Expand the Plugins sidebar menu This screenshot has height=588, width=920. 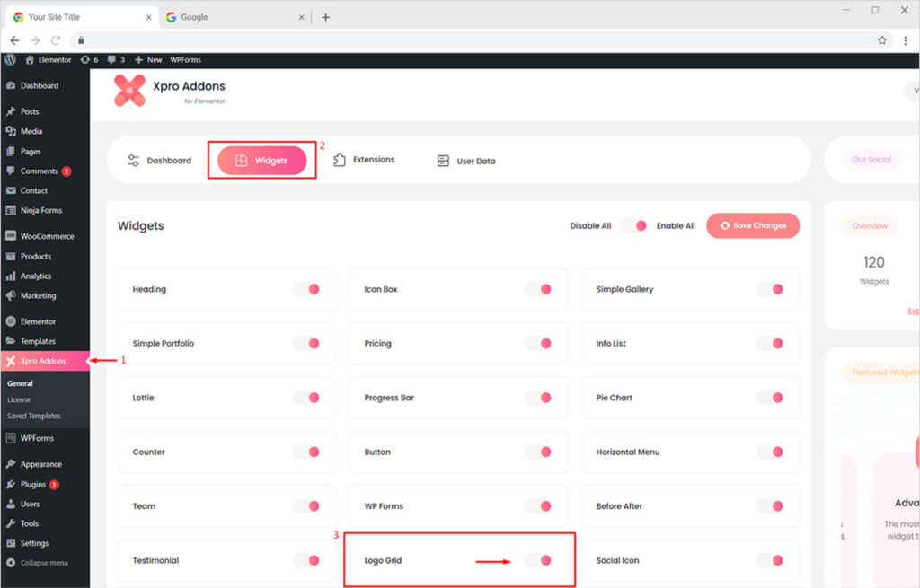[33, 484]
